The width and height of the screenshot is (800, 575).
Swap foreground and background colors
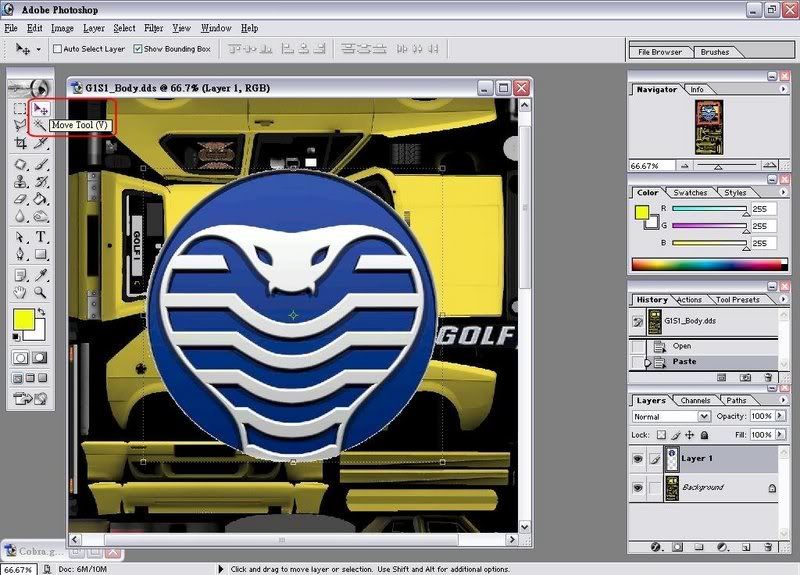41,311
